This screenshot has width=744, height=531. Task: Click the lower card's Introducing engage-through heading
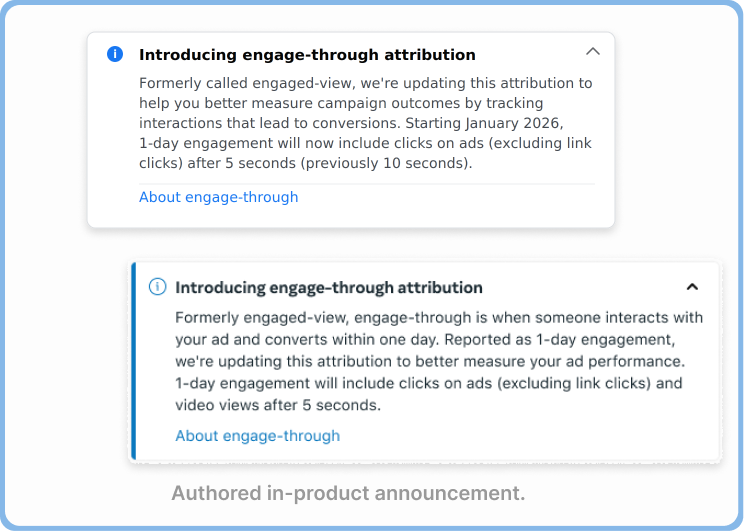(329, 288)
